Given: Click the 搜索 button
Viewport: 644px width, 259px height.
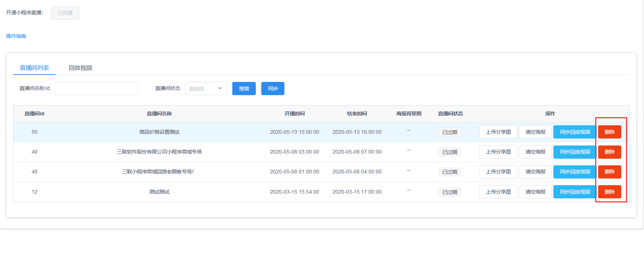Looking at the screenshot, I should [x=244, y=89].
